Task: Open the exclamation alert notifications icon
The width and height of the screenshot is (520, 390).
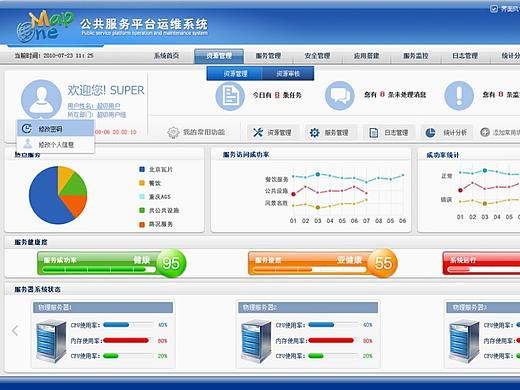Action: pos(459,96)
